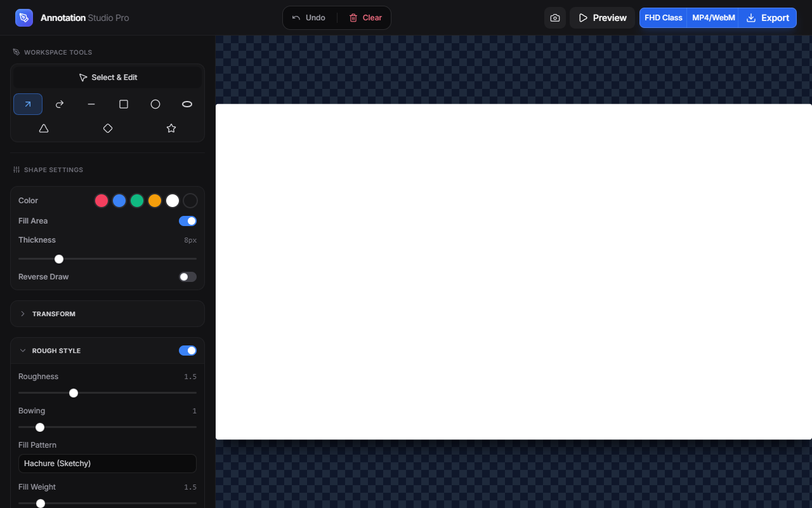Select the triangle shape tool

[x=44, y=128]
